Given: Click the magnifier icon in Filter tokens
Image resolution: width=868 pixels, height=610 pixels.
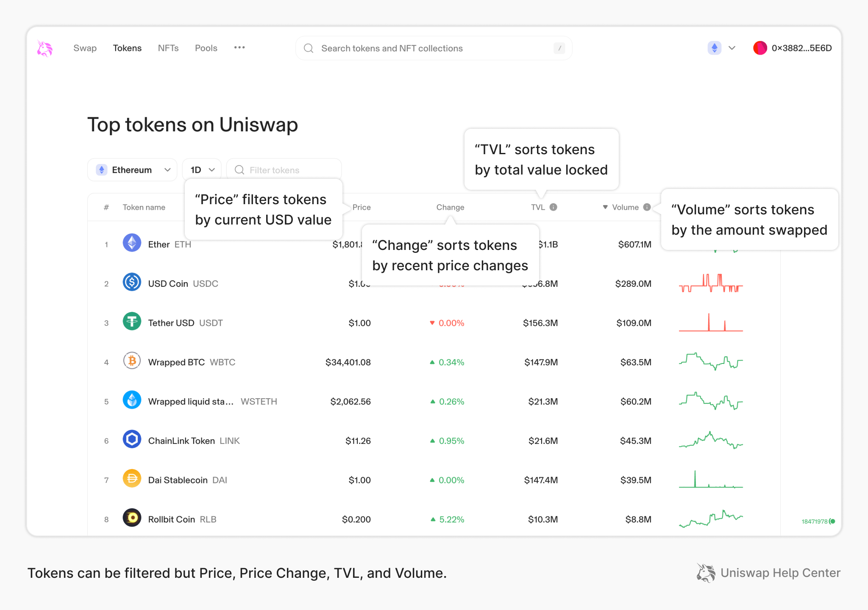Looking at the screenshot, I should (x=239, y=170).
